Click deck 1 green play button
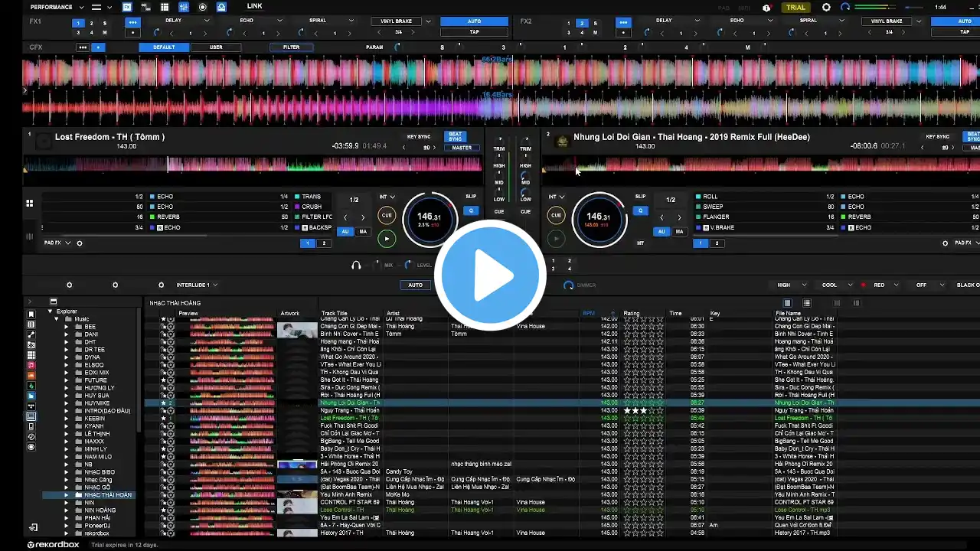Screen dimensions: 980x551 387,239
